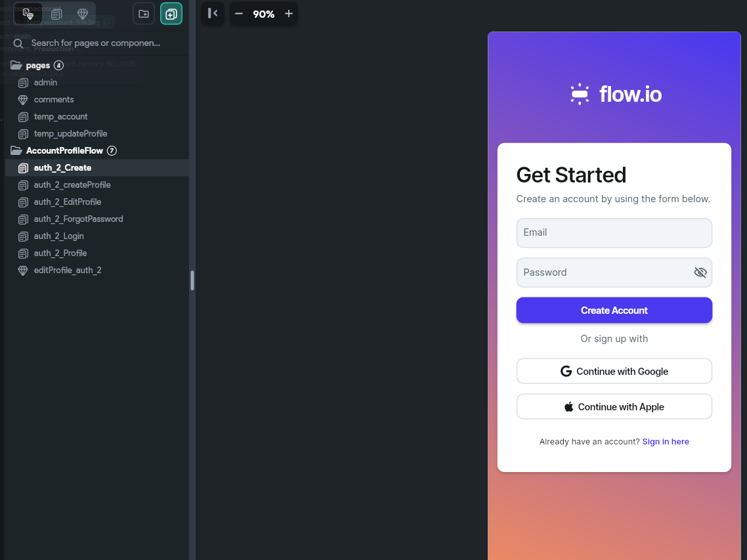The width and height of the screenshot is (747, 560).
Task: Zoom in with the plus button
Action: (x=289, y=14)
